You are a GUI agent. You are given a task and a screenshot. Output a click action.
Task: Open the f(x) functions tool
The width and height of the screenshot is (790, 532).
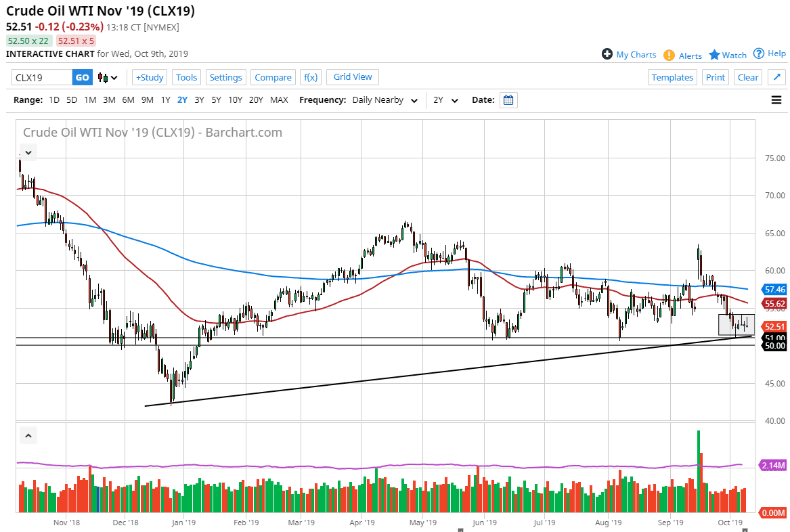311,77
